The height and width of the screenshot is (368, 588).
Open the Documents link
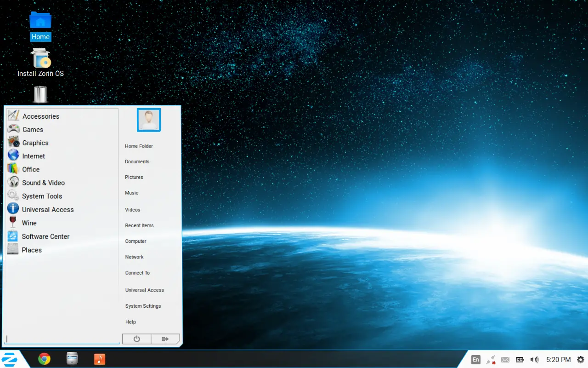[137, 161]
